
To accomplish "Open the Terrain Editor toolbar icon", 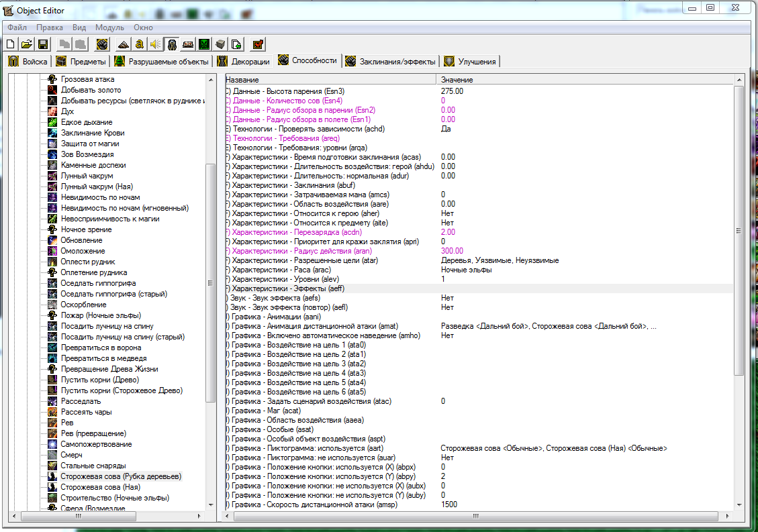I will pos(123,44).
